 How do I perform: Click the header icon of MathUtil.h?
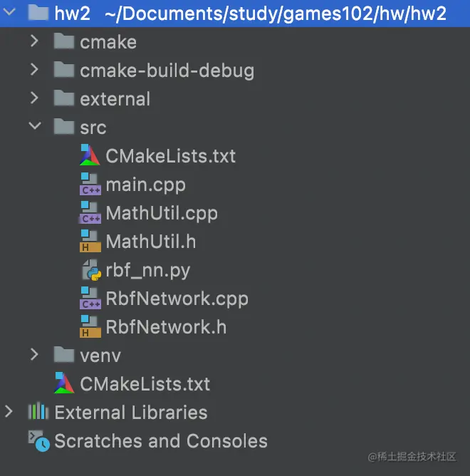[90, 241]
